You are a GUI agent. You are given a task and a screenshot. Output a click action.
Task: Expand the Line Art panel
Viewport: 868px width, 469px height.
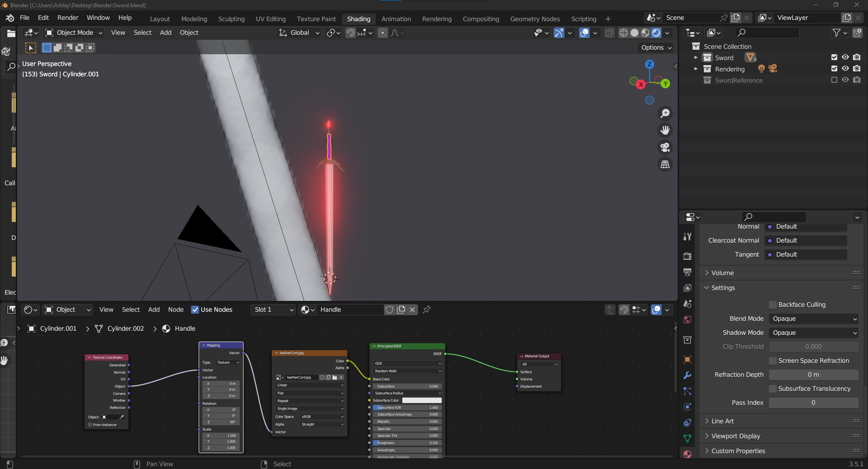(722, 421)
